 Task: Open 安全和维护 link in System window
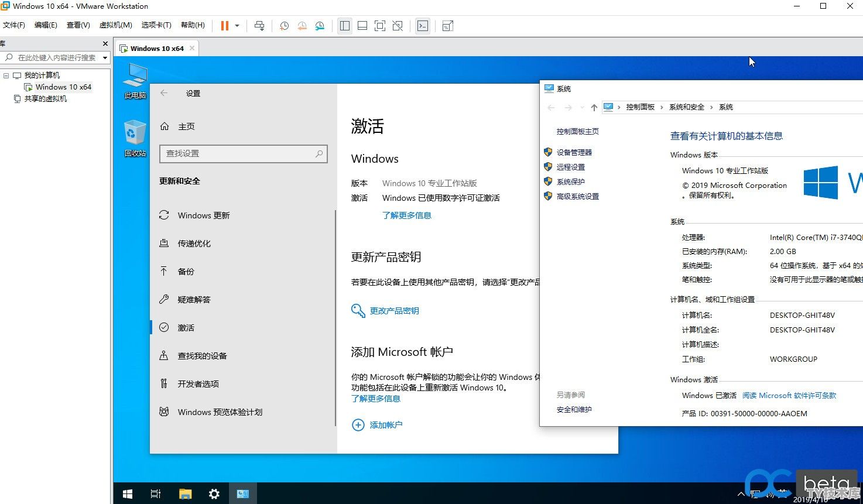pyautogui.click(x=574, y=410)
